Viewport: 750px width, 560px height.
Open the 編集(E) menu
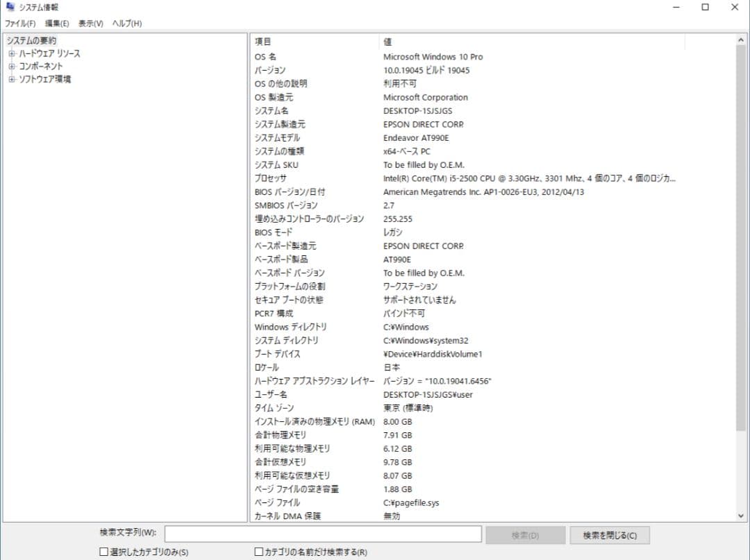(x=57, y=24)
